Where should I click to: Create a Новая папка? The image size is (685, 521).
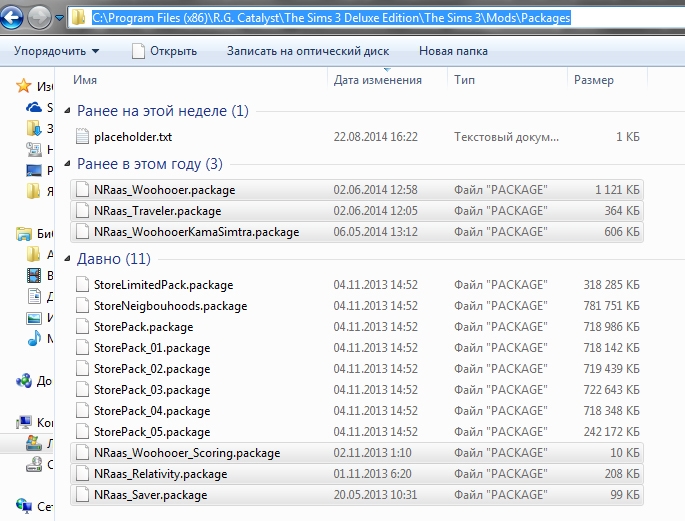pos(453,51)
